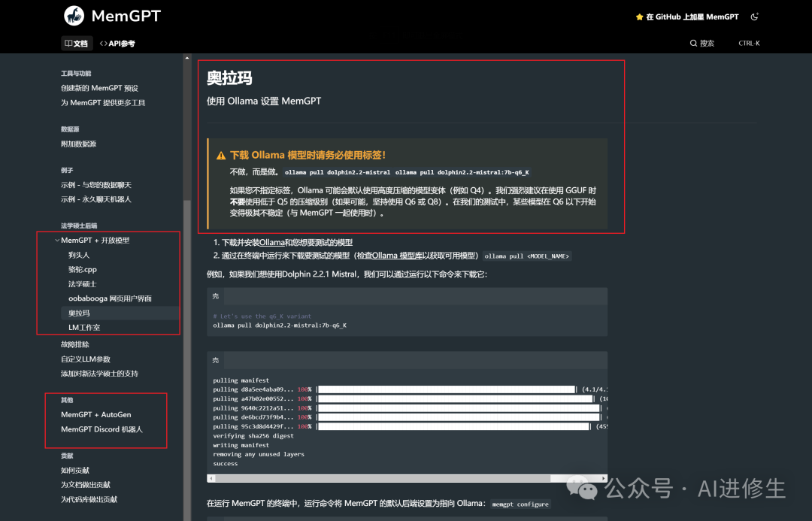Select the active 奥拉玛 sidebar item

coord(120,313)
